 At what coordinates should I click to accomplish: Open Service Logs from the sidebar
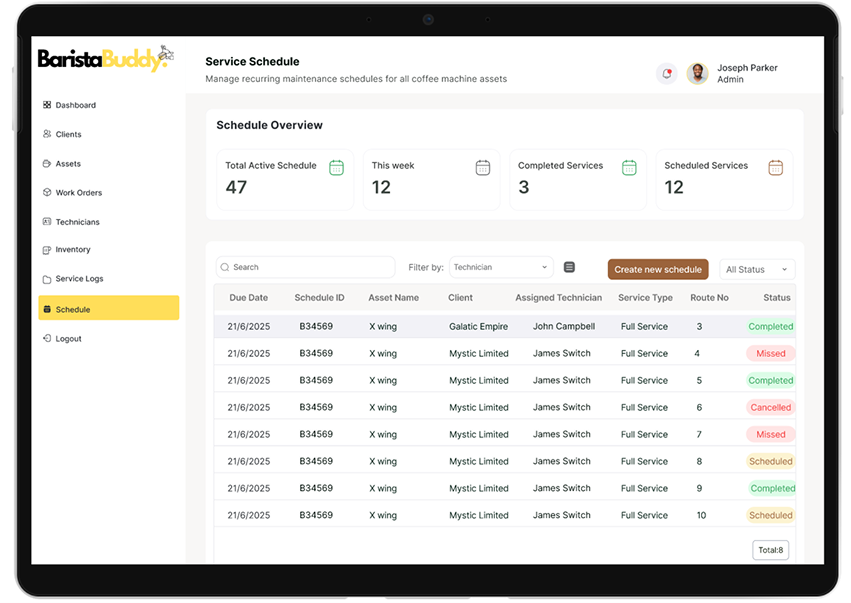(x=79, y=279)
